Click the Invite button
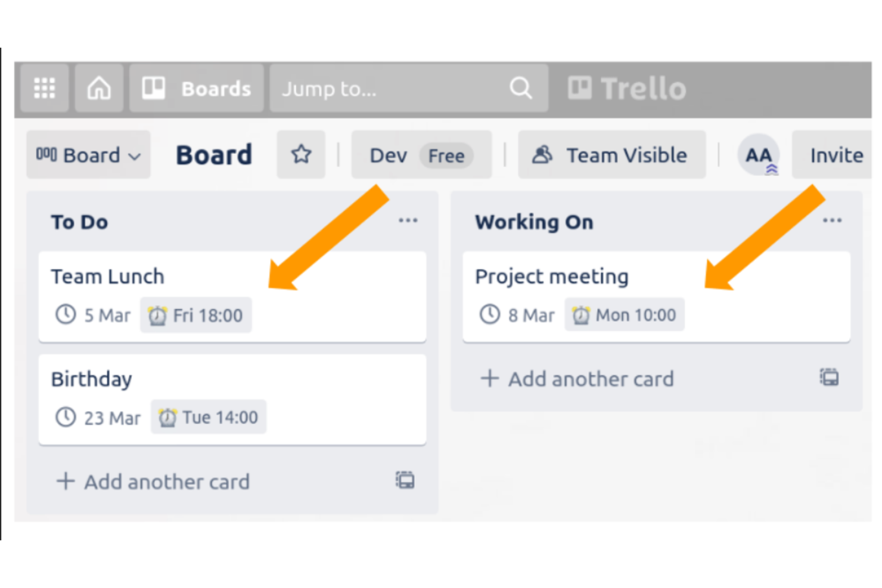Screen dimensions: 882x588 (836, 155)
